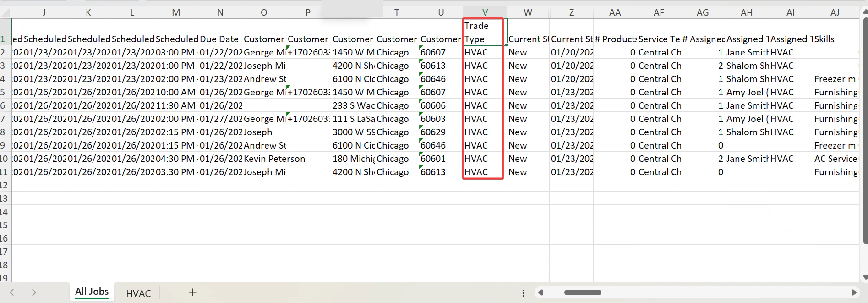This screenshot has height=303, width=868.
Task: Select column AH header
Action: (747, 12)
